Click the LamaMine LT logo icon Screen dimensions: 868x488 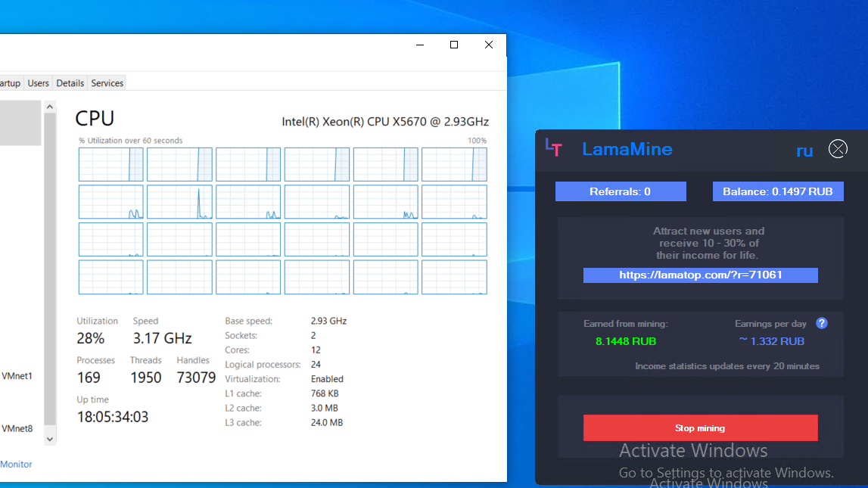pos(553,148)
